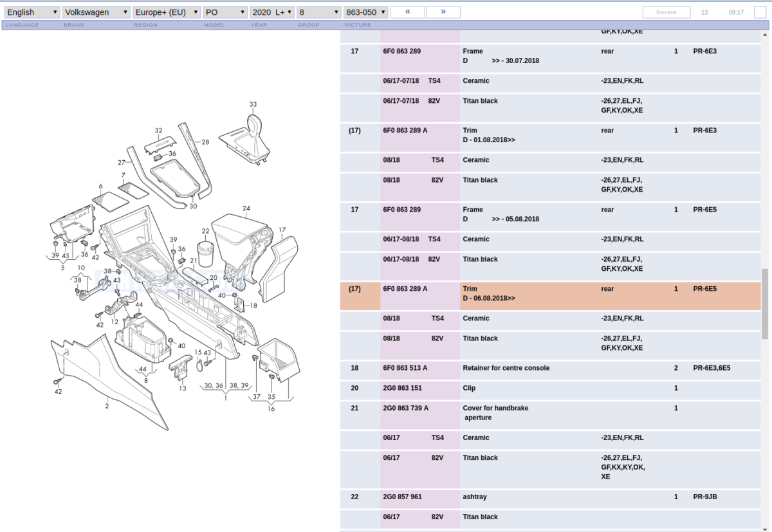Expand the 2020 L+ year dropdown
The image size is (772, 532).
click(272, 12)
